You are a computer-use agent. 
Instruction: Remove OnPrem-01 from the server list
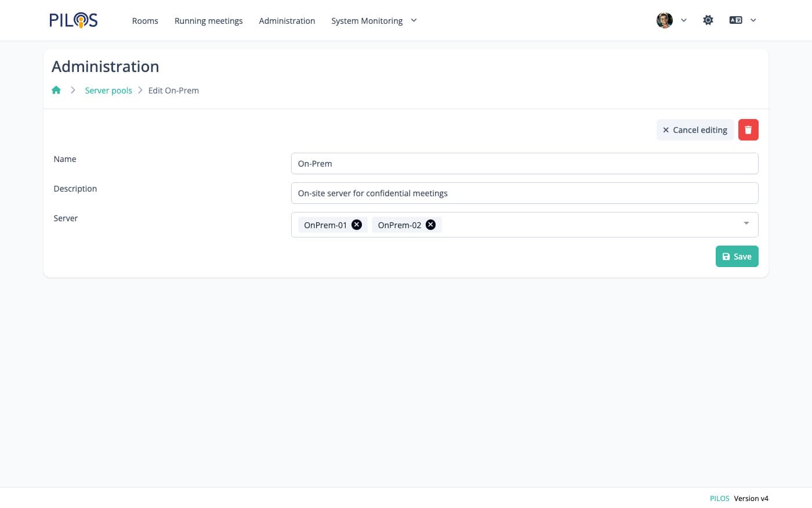coord(357,225)
